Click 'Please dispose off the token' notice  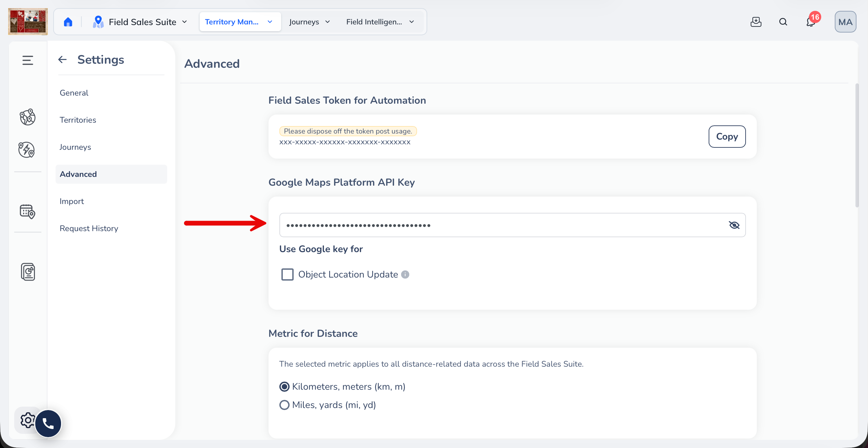tap(348, 131)
